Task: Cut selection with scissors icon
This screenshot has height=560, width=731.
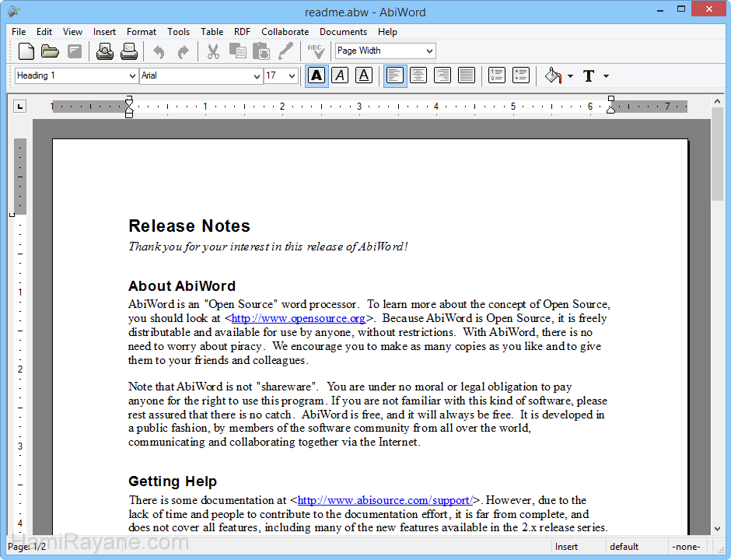Action: point(214,51)
